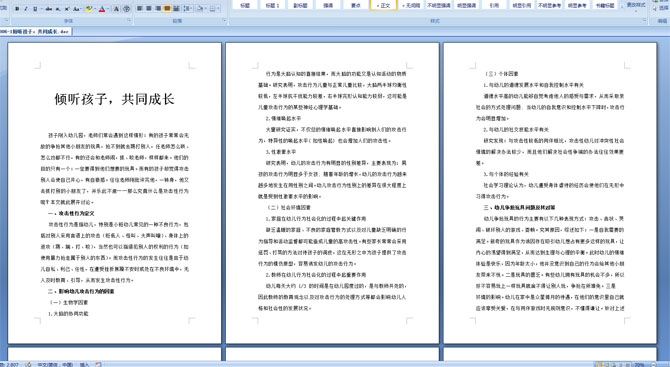The width and height of the screenshot is (670, 367).
Task: Toggle bold formatting
Action: click(x=17, y=9)
